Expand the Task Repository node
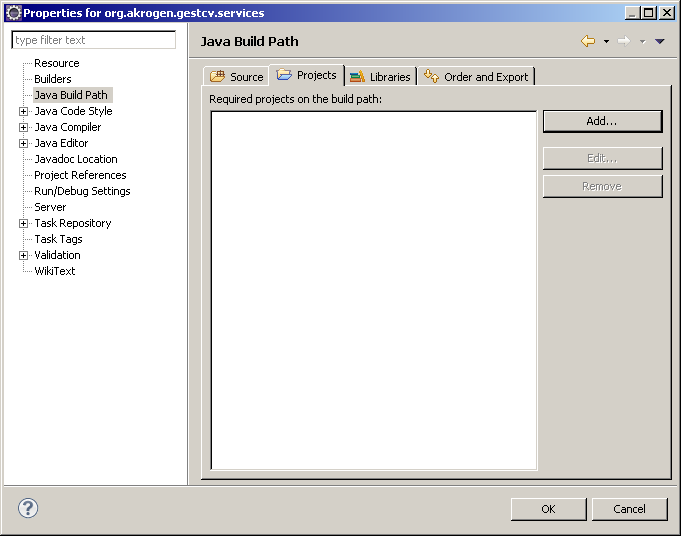This screenshot has width=681, height=536. (x=24, y=223)
